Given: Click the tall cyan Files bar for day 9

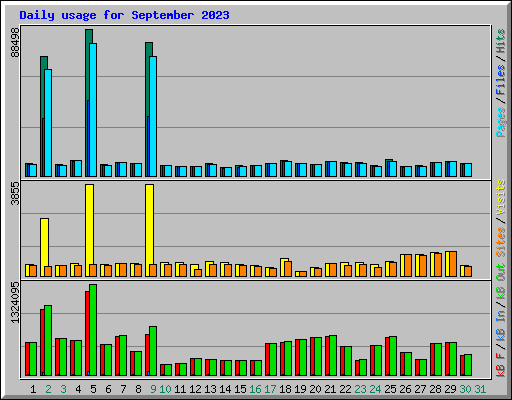Looking at the screenshot, I should pos(153,116).
